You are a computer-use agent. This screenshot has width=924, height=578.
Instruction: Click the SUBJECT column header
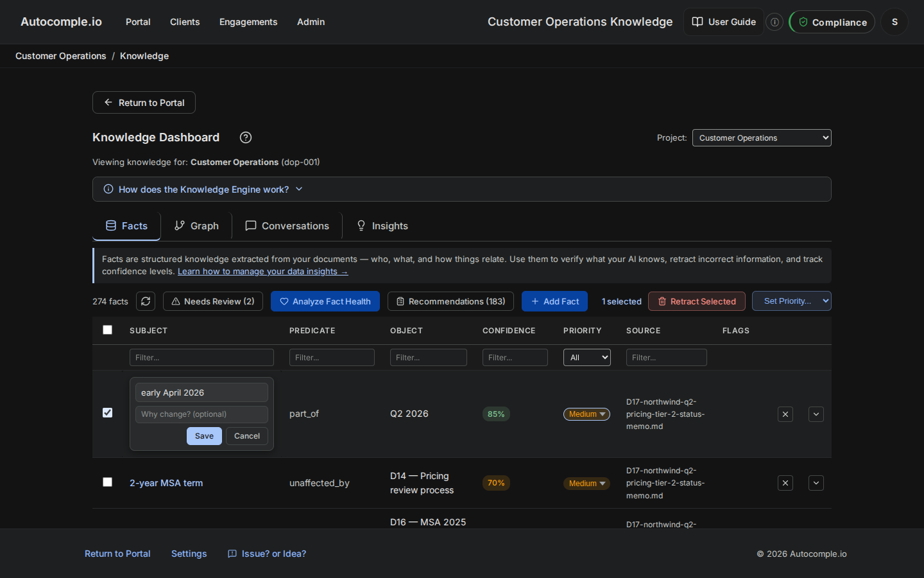pos(148,331)
